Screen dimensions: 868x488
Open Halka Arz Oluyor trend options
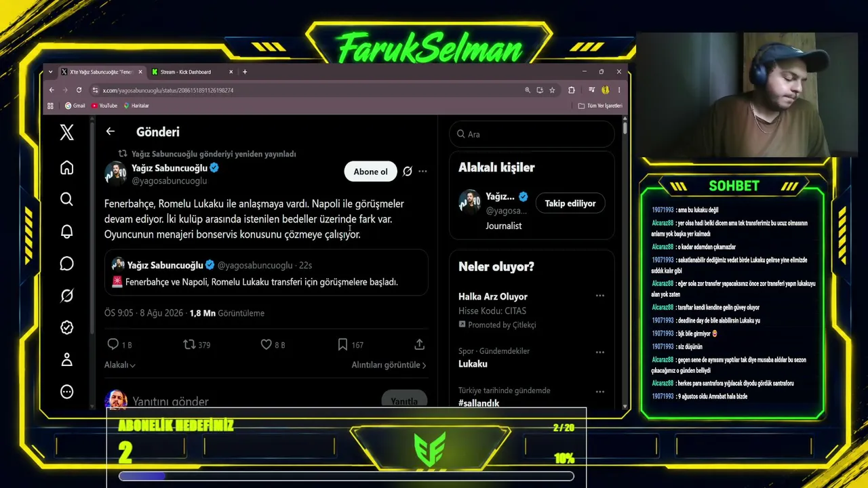[599, 296]
